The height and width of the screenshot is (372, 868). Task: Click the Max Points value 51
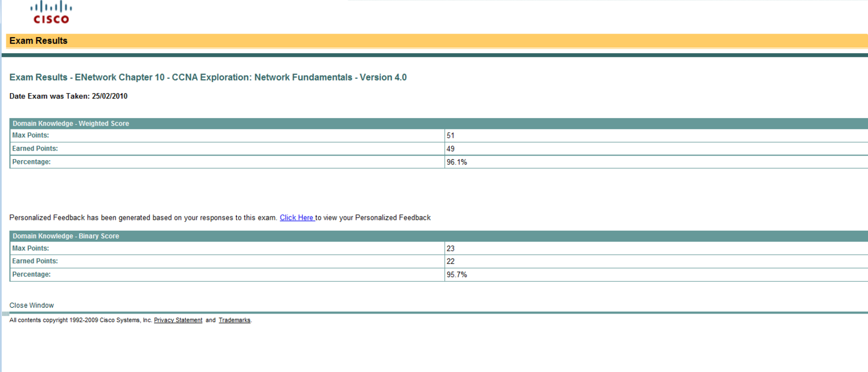[x=451, y=135]
